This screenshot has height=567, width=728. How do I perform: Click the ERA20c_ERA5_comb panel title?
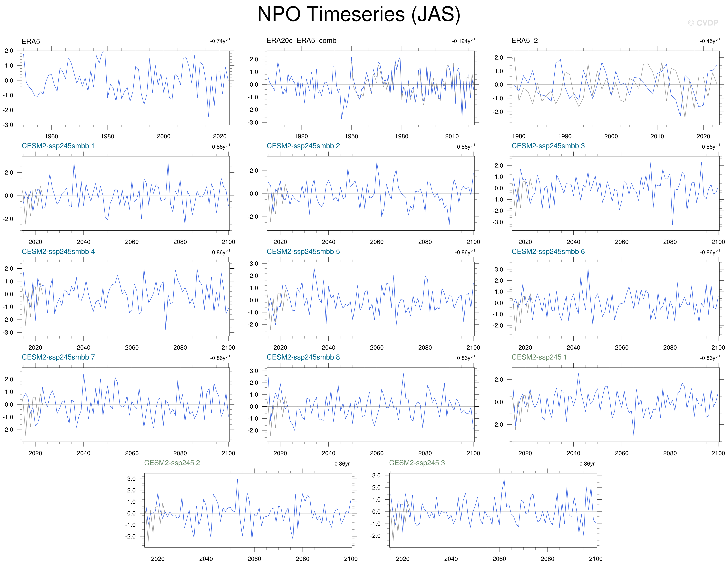301,41
